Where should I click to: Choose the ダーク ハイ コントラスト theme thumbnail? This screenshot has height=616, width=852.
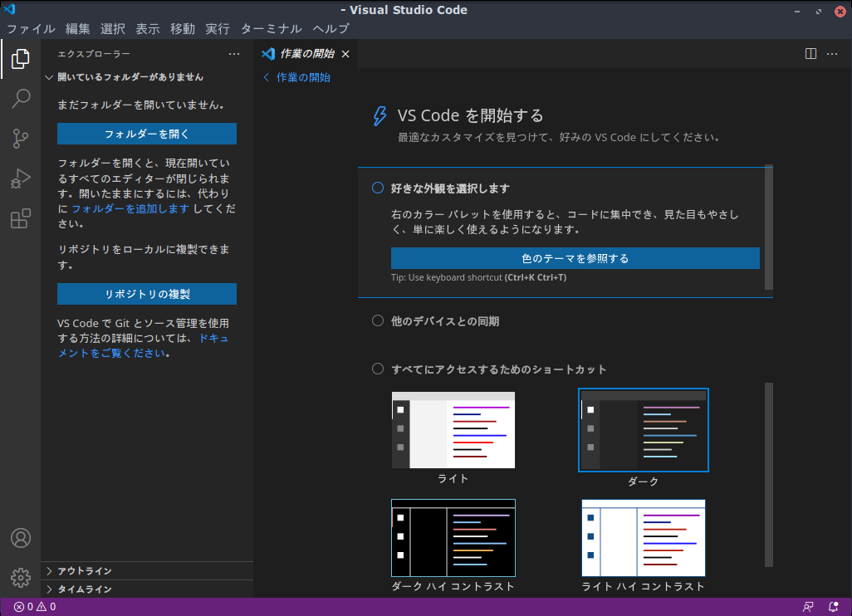coord(453,538)
